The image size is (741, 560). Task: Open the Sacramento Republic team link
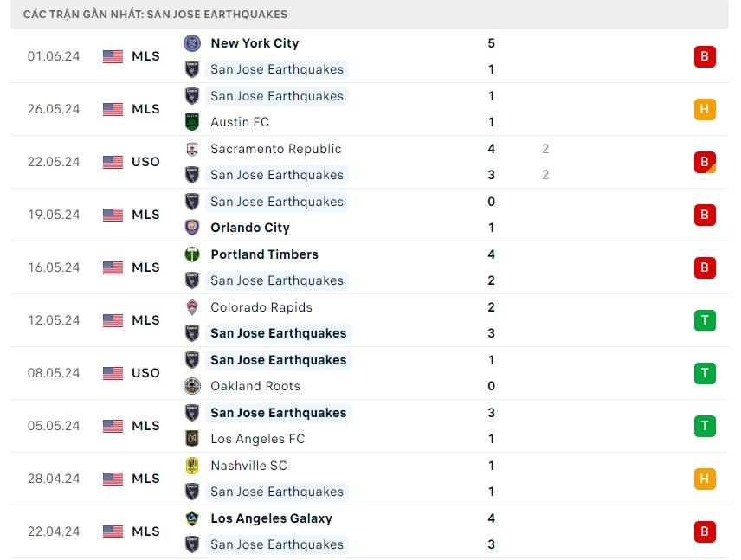tap(275, 149)
